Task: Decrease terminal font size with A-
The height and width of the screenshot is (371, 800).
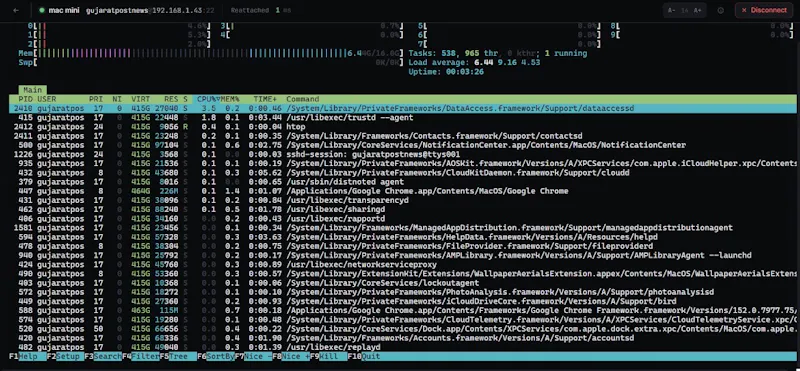Action: (672, 10)
